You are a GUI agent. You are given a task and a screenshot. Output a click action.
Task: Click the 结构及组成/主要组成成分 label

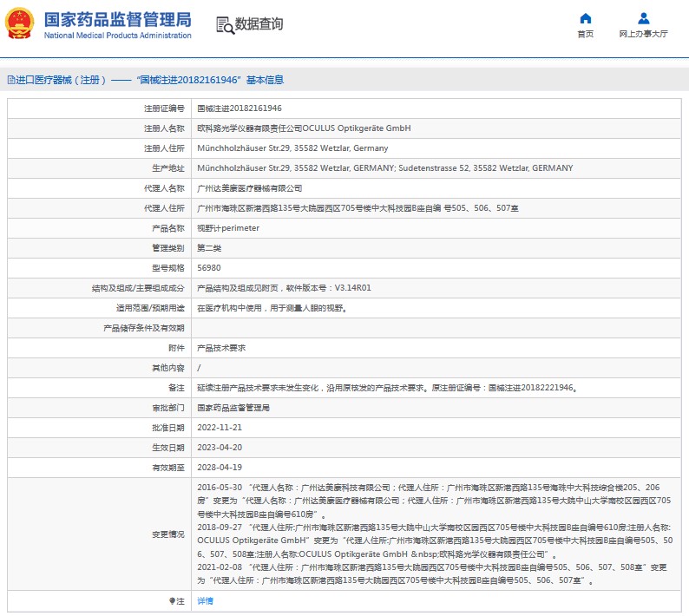click(x=138, y=288)
